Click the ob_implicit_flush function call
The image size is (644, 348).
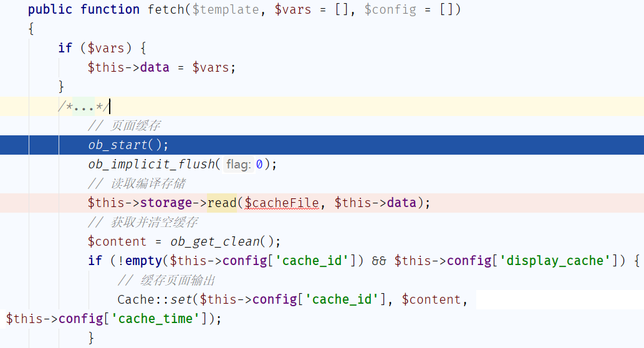click(x=151, y=165)
